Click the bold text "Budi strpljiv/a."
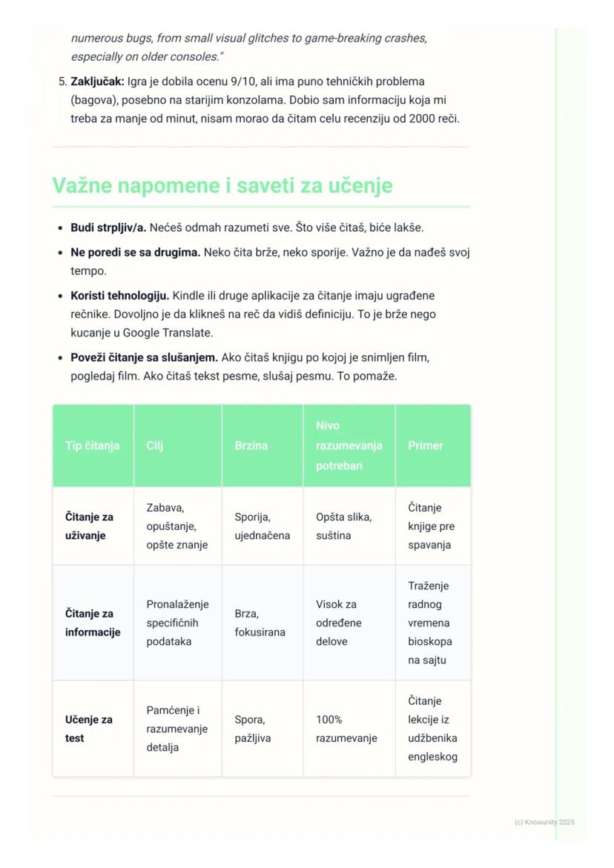 [x=108, y=228]
